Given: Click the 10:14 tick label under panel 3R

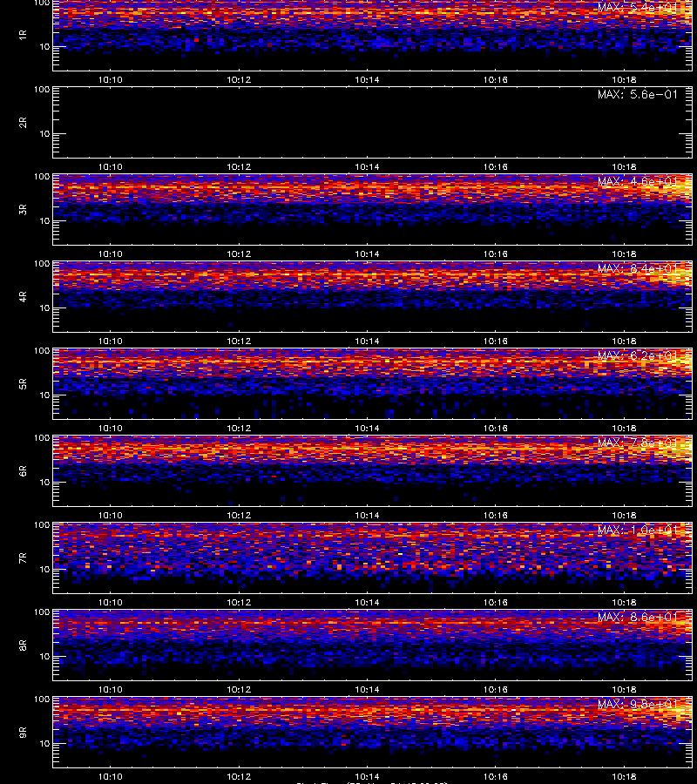Looking at the screenshot, I should [x=367, y=253].
